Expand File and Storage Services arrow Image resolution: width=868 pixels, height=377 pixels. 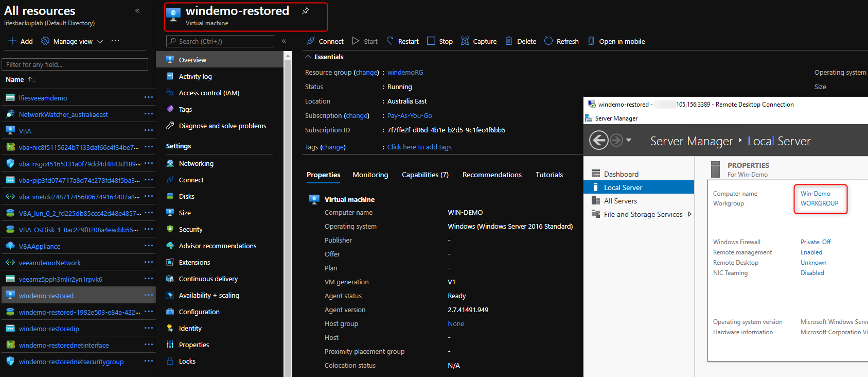click(690, 214)
